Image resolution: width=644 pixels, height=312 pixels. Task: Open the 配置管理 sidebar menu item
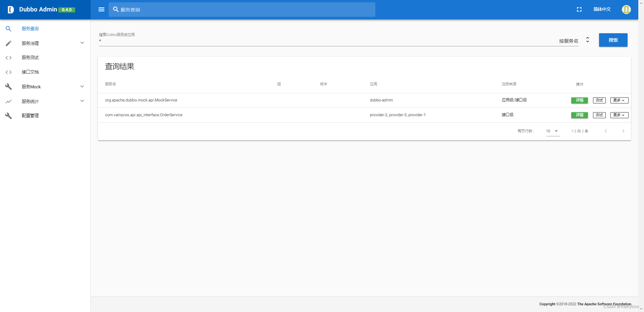click(x=45, y=116)
